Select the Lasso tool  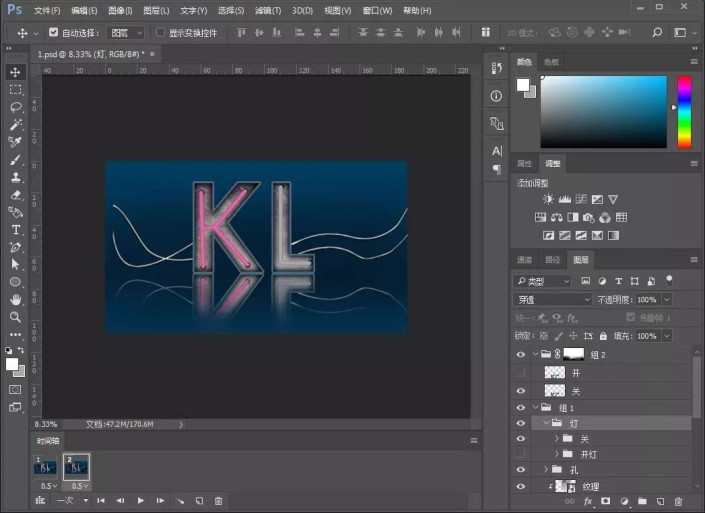[x=16, y=107]
